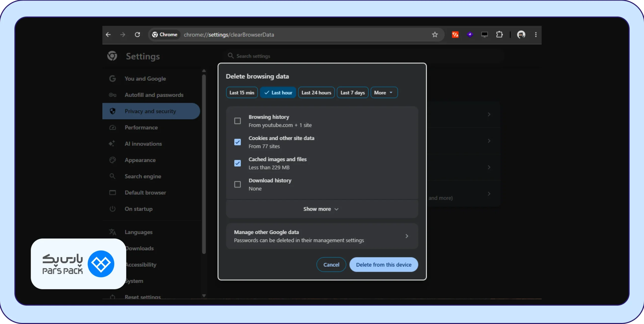Choose the Last 7 days option
The width and height of the screenshot is (644, 324).
pyautogui.click(x=352, y=93)
